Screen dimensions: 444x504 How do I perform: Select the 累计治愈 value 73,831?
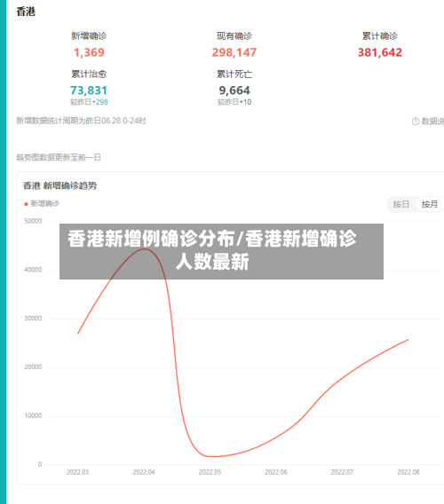pos(89,91)
